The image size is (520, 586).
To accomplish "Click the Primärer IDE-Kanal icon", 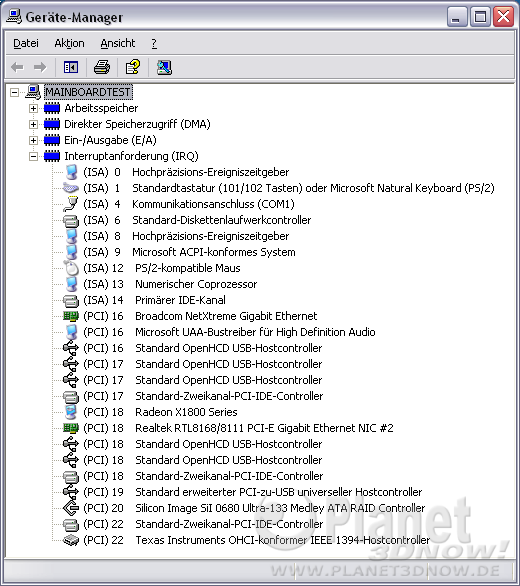I will pos(71,300).
